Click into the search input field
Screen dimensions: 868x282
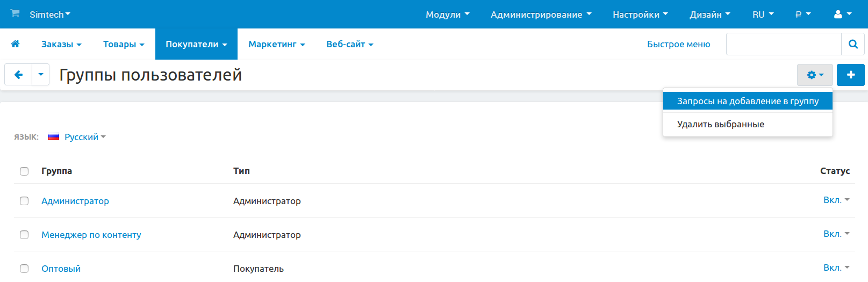click(x=783, y=44)
